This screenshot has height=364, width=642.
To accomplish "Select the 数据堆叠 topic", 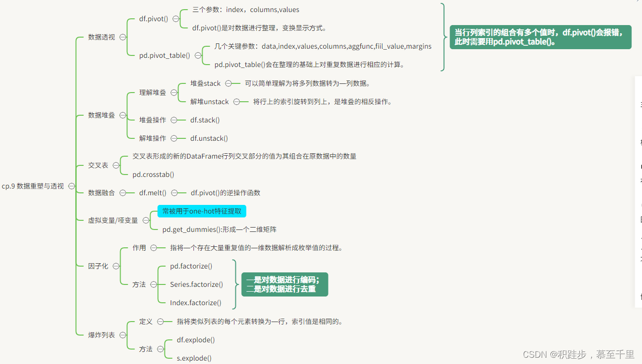I will [x=101, y=115].
